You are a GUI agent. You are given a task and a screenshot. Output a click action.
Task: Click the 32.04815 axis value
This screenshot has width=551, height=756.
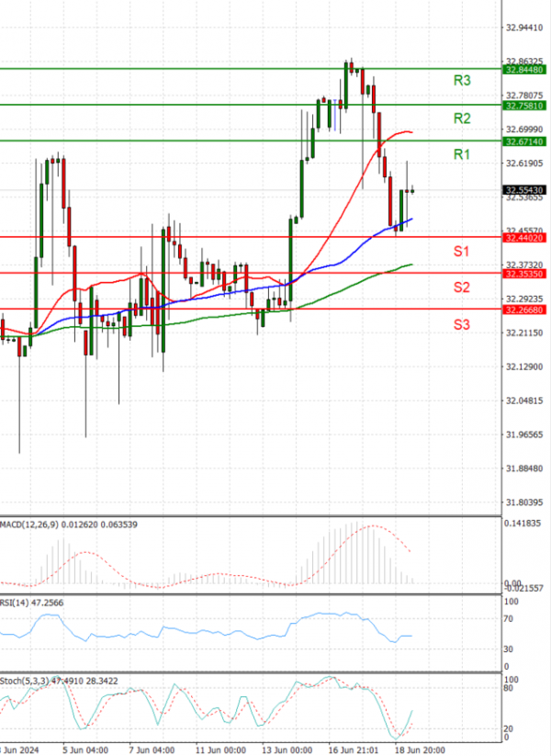coord(524,401)
